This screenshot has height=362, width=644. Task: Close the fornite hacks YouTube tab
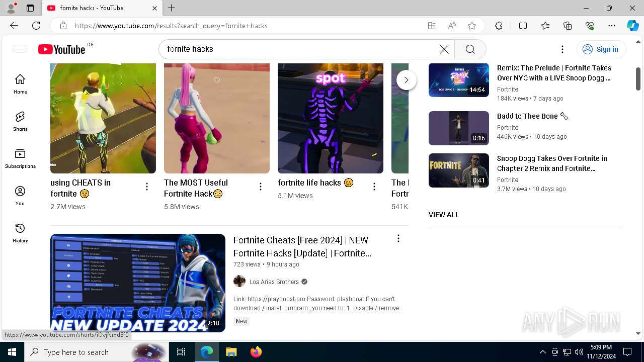coord(155,8)
